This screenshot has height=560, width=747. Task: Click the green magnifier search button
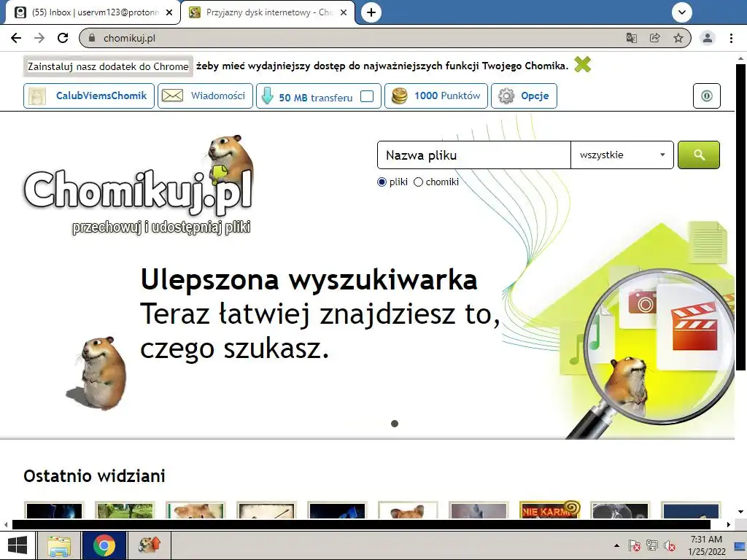[x=699, y=155]
